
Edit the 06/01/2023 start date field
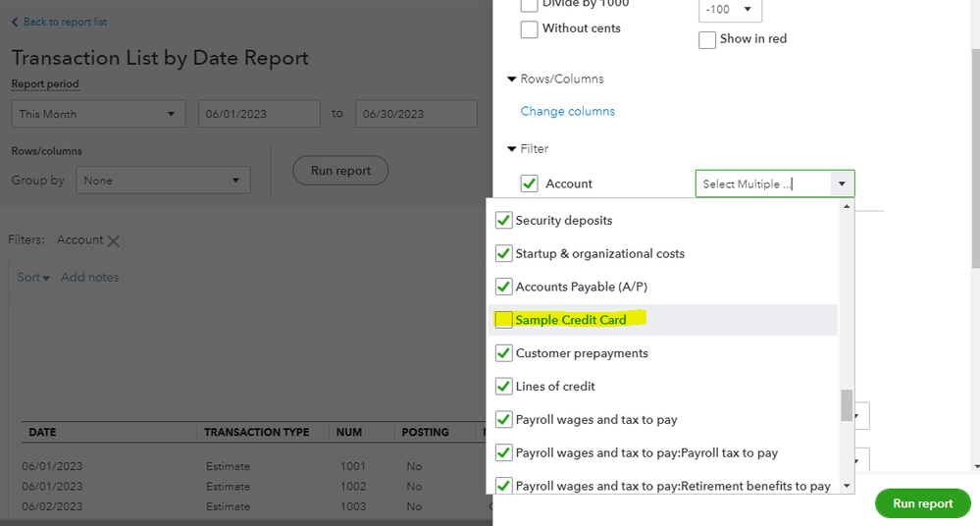click(x=259, y=114)
